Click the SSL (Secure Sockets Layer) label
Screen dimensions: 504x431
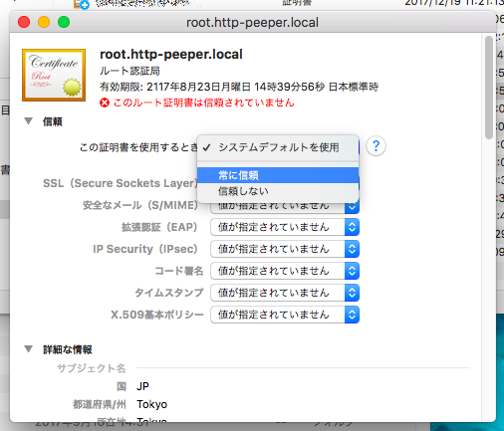tap(121, 183)
